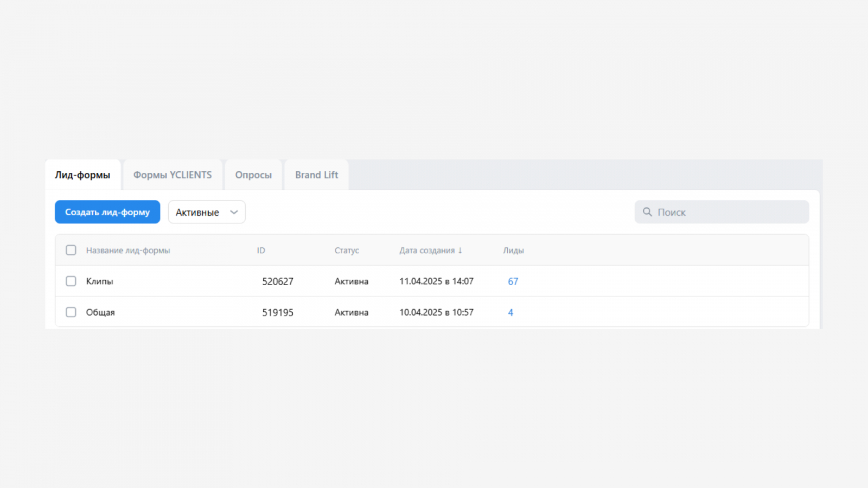868x488 pixels.
Task: Click the ID column header
Action: point(261,251)
